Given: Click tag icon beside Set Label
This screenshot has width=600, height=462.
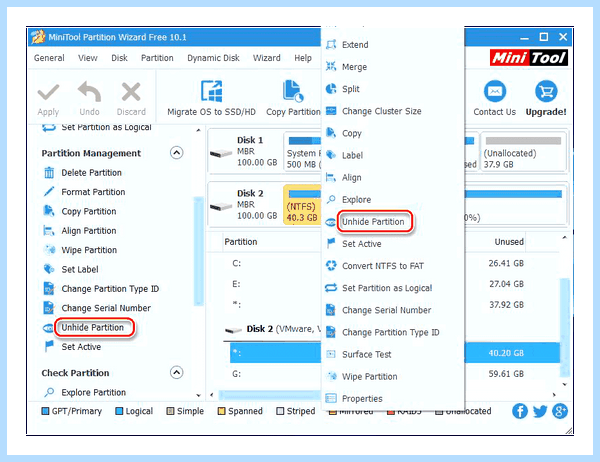Looking at the screenshot, I should (x=49, y=269).
